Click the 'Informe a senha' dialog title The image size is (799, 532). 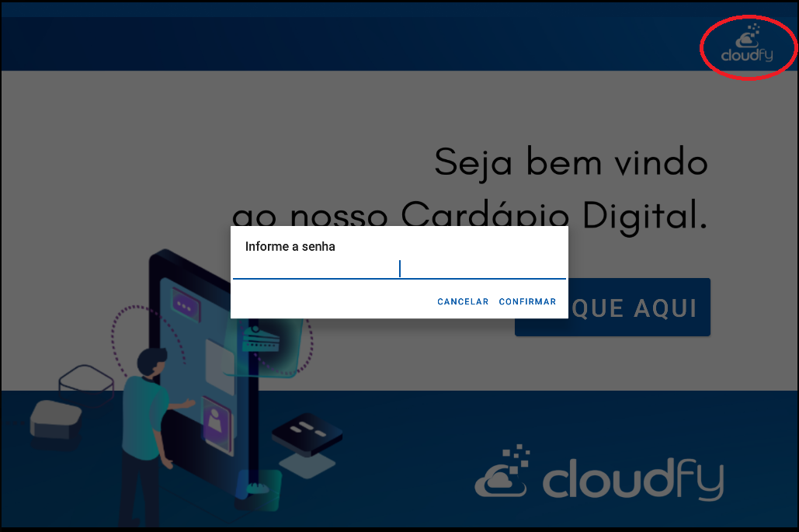click(290, 247)
